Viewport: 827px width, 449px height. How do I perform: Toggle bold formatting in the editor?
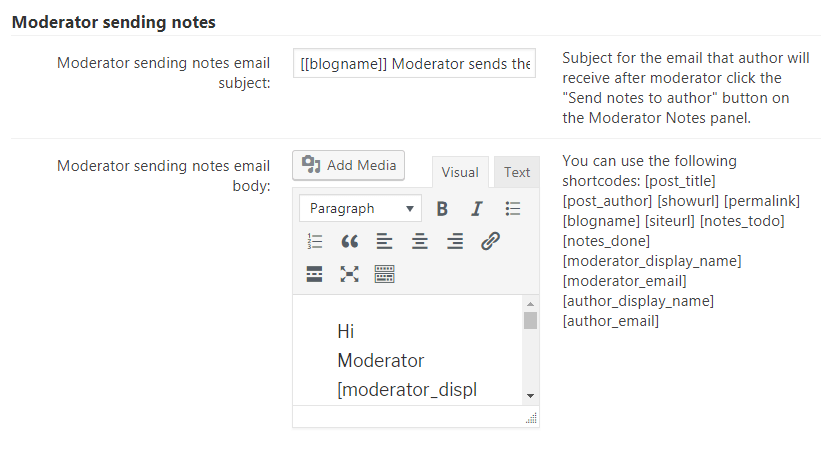[442, 208]
